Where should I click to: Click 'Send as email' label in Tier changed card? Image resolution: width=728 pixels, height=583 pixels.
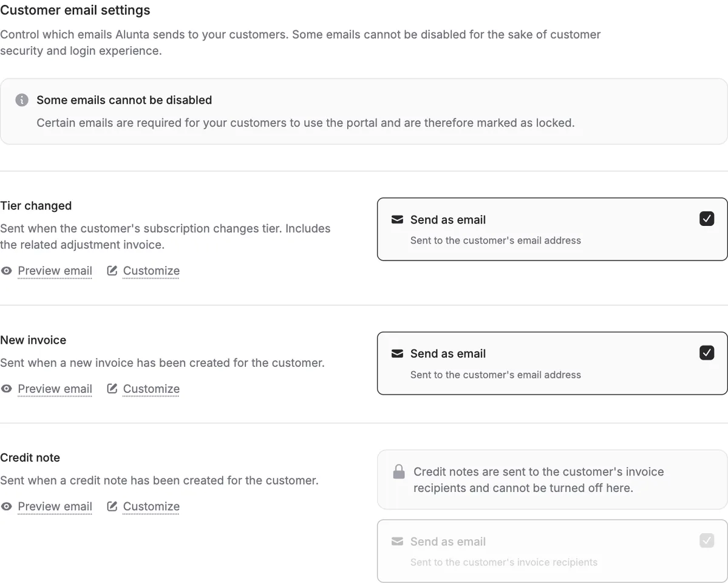448,220
